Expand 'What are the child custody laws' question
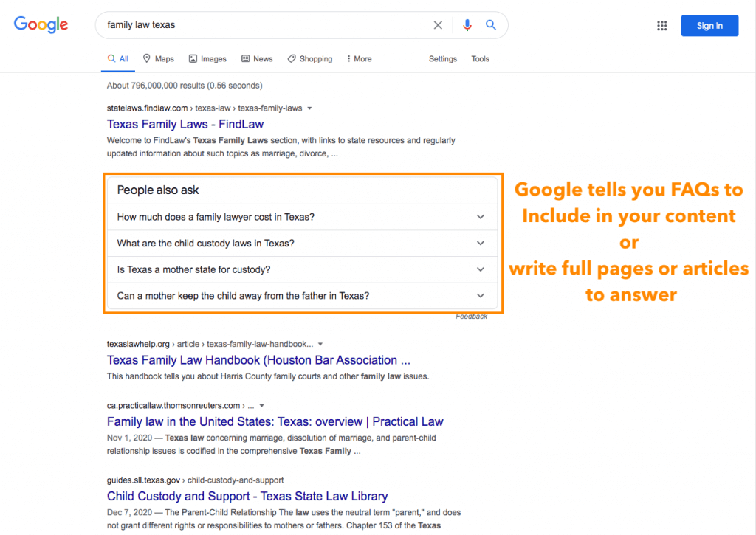 302,244
